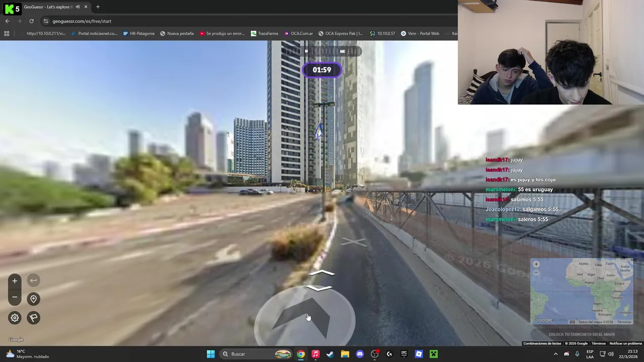The height and width of the screenshot is (362, 644).
Task: Switch keyboard language ESP LAA
Action: point(590,354)
